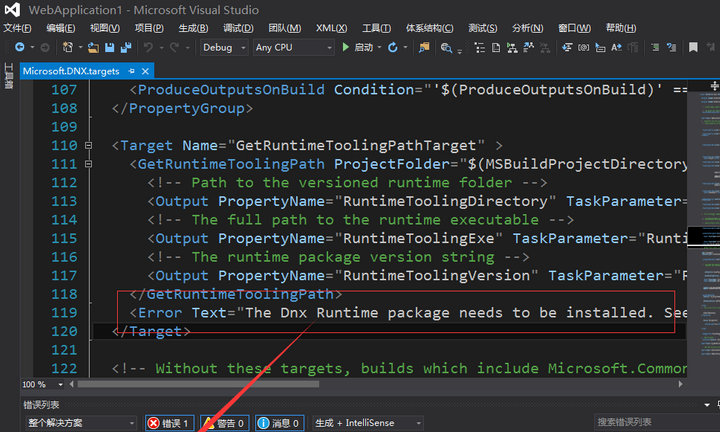Open the Error List panel options arrow
The image size is (720, 432).
tap(707, 405)
